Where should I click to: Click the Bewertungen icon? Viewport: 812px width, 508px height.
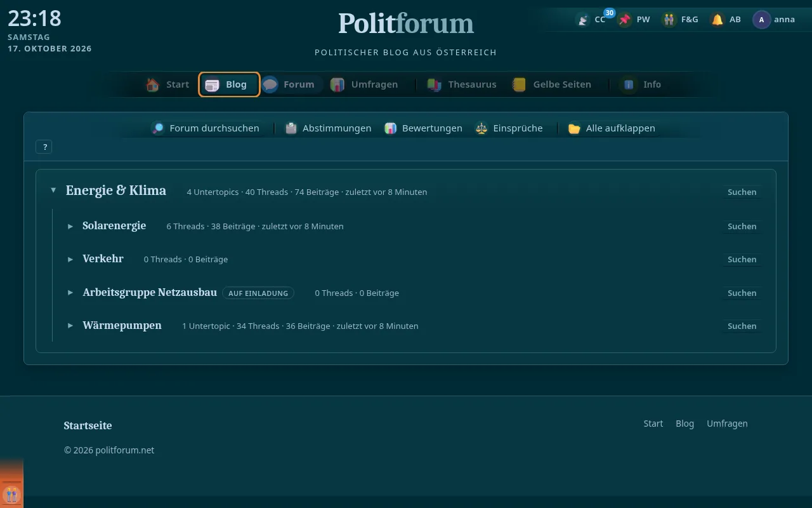391,128
